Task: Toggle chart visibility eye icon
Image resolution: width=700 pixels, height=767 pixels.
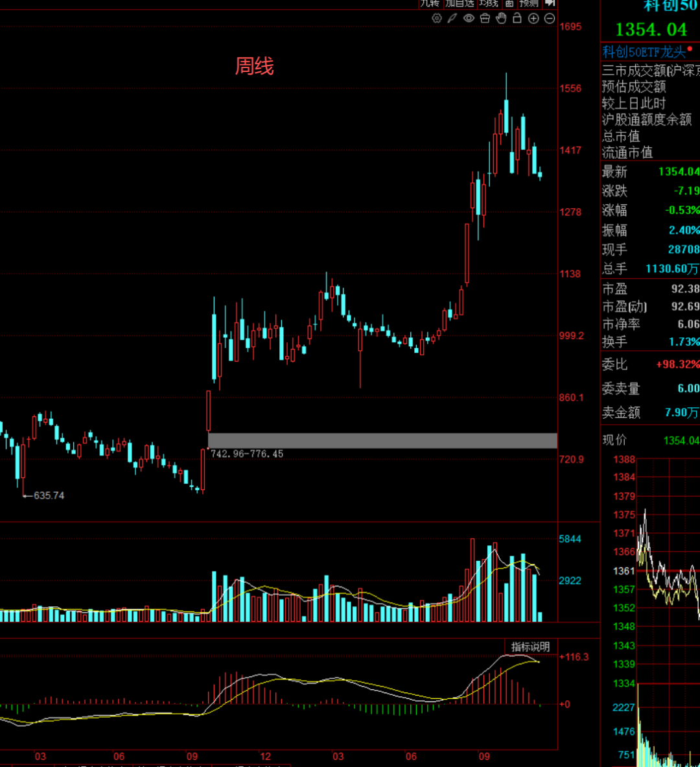Action: pos(469,19)
